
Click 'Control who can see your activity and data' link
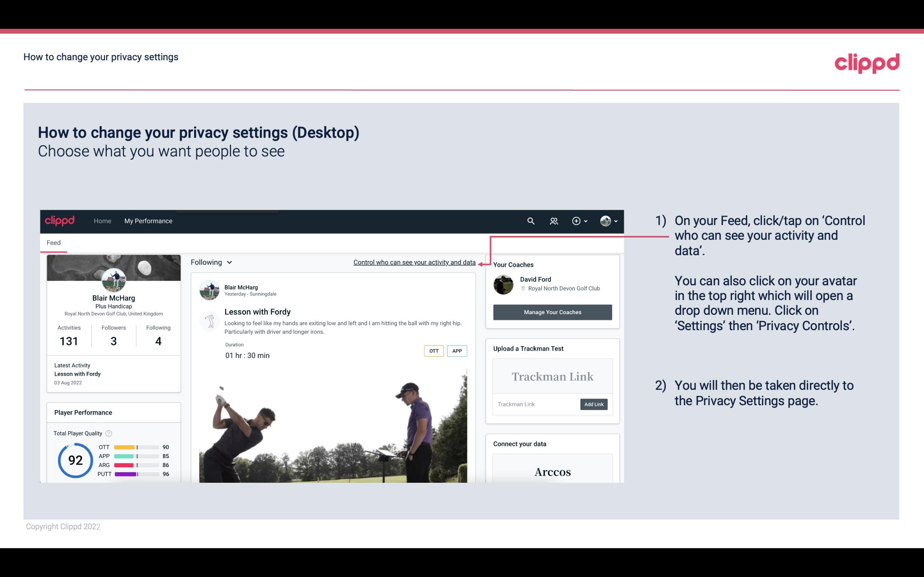point(414,262)
